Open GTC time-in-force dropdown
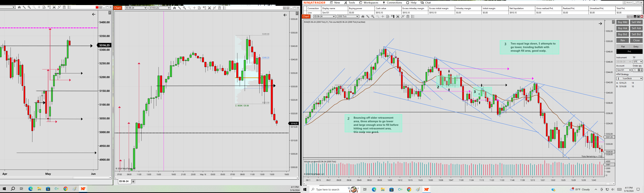This screenshot has height=193, width=644. 638,62
